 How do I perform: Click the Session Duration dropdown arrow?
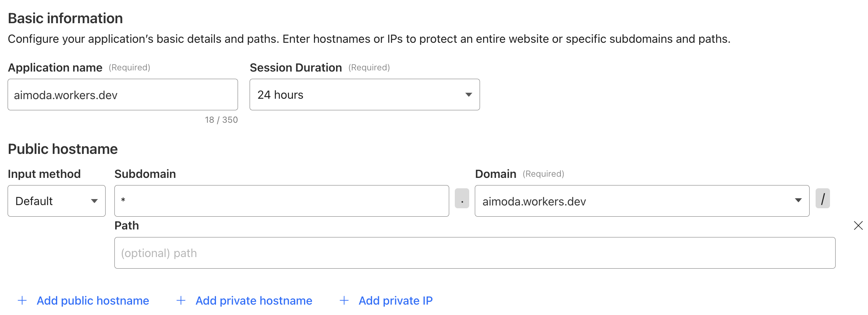click(x=468, y=95)
